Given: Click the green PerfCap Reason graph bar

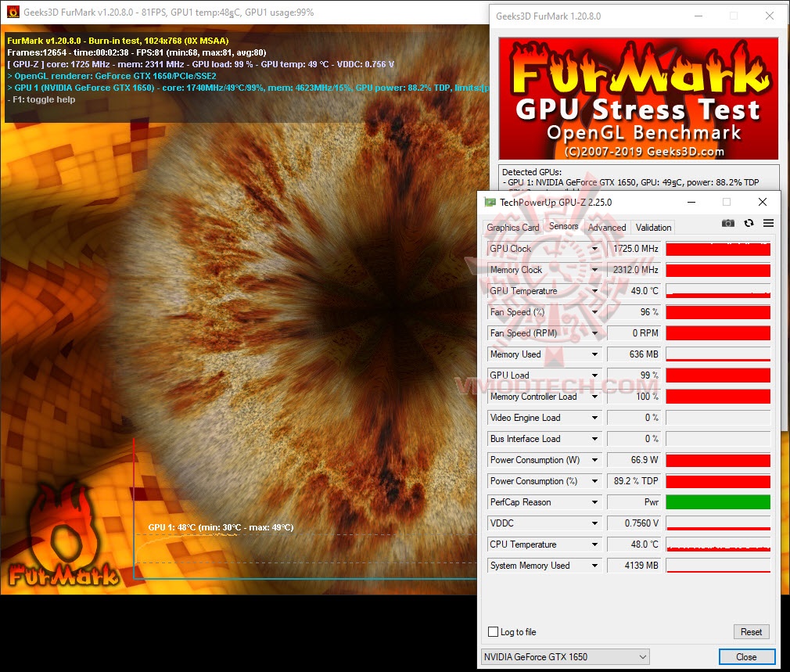Looking at the screenshot, I should coord(718,502).
